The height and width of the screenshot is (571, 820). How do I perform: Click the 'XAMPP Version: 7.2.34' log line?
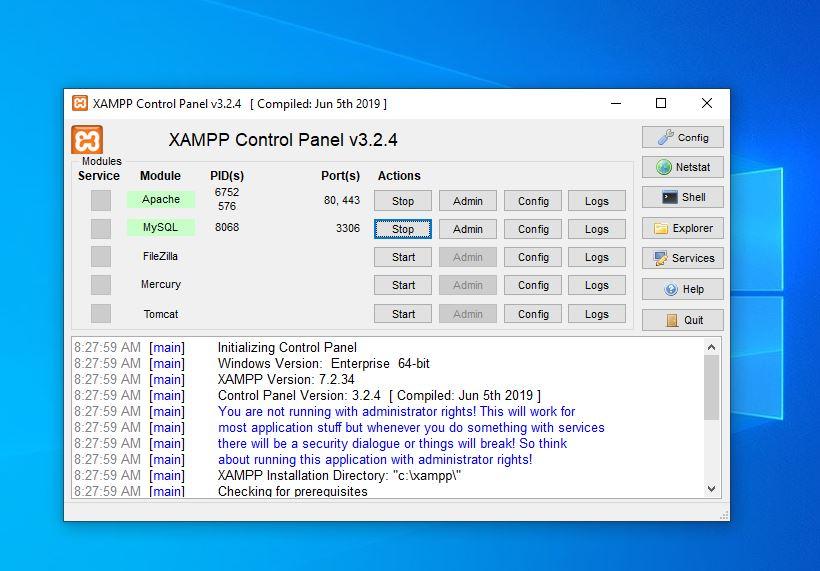point(286,379)
